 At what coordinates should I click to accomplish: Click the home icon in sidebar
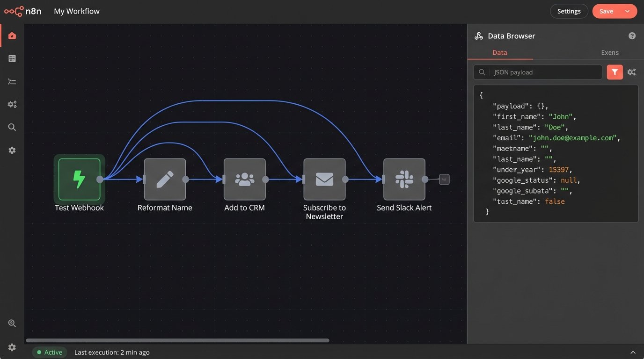point(12,36)
